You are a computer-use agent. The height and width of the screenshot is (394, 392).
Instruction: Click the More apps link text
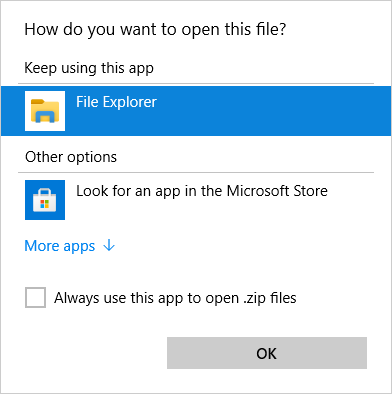click(x=60, y=246)
